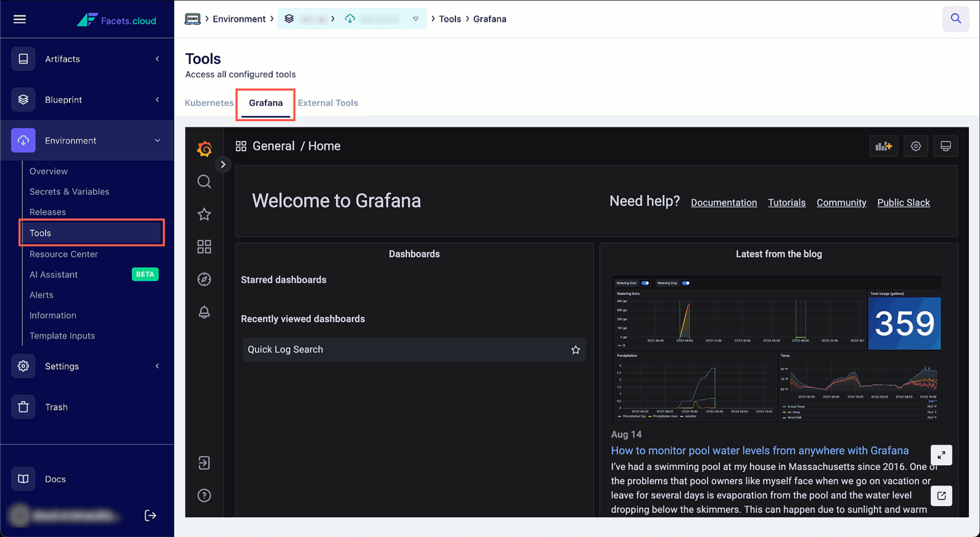Viewport: 980px width, 537px height.
Task: Open the Grafana Documentation link
Action: pyautogui.click(x=723, y=202)
